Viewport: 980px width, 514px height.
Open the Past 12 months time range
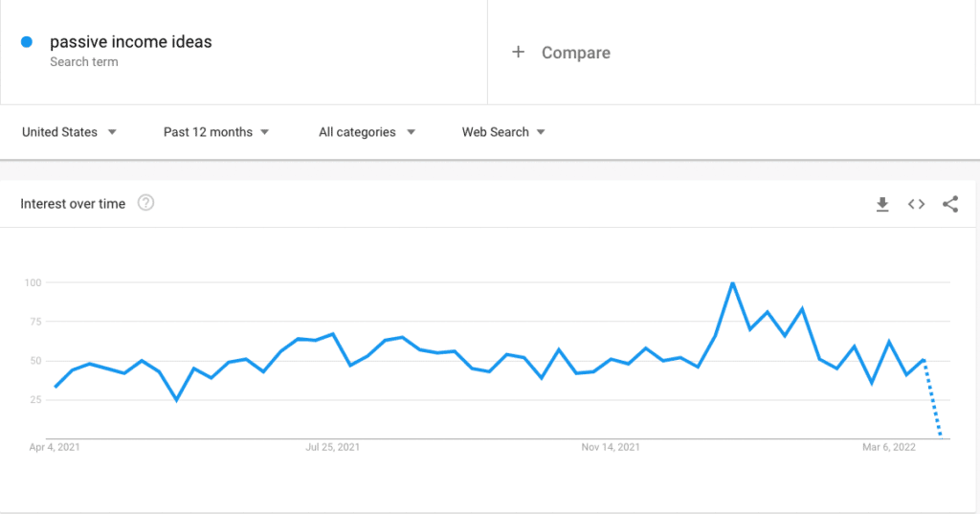tap(215, 132)
